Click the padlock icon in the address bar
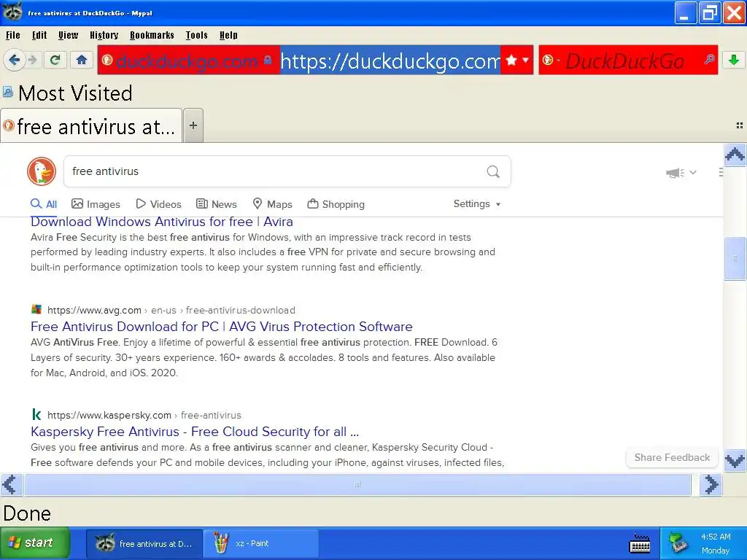747x560 pixels. pyautogui.click(x=268, y=60)
